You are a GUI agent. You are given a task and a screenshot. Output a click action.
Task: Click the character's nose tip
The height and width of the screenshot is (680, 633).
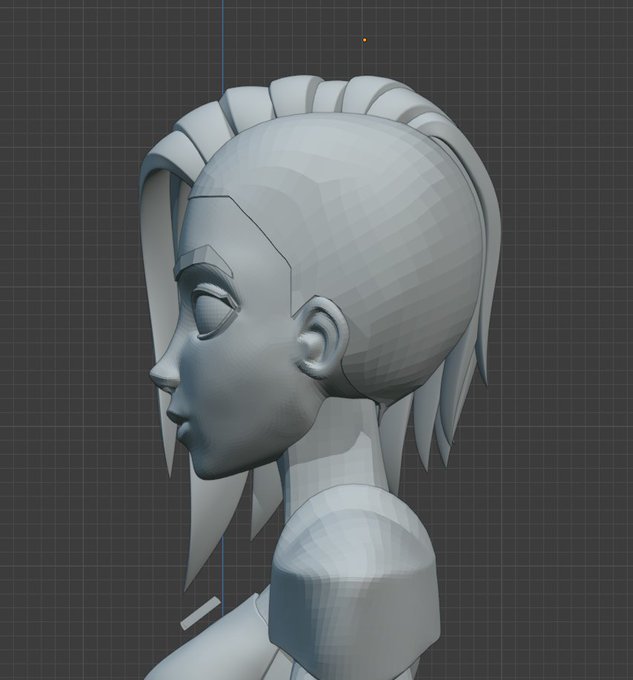point(157,374)
